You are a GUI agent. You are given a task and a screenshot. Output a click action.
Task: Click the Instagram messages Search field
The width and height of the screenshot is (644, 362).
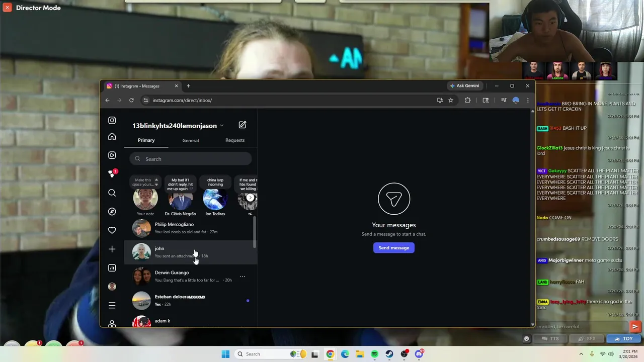(191, 159)
